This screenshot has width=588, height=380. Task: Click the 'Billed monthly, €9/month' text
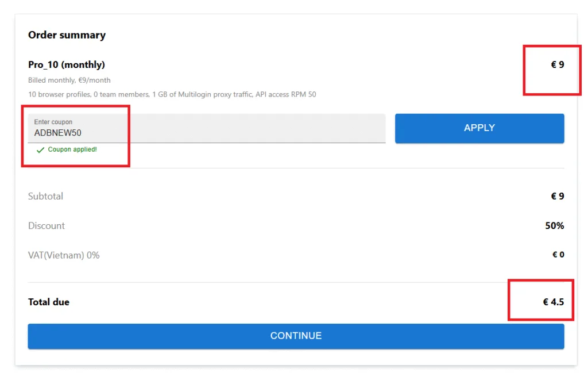69,80
